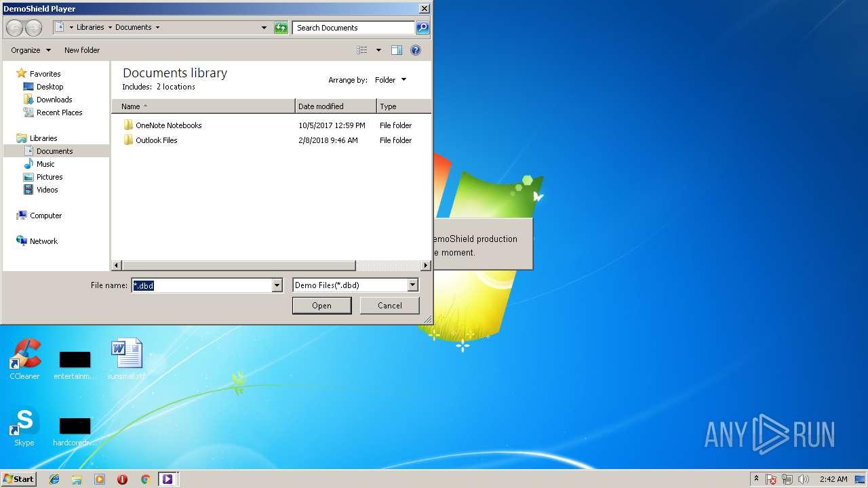Open the media player taskbar icon
Screen dimensions: 868x488
(x=100, y=479)
